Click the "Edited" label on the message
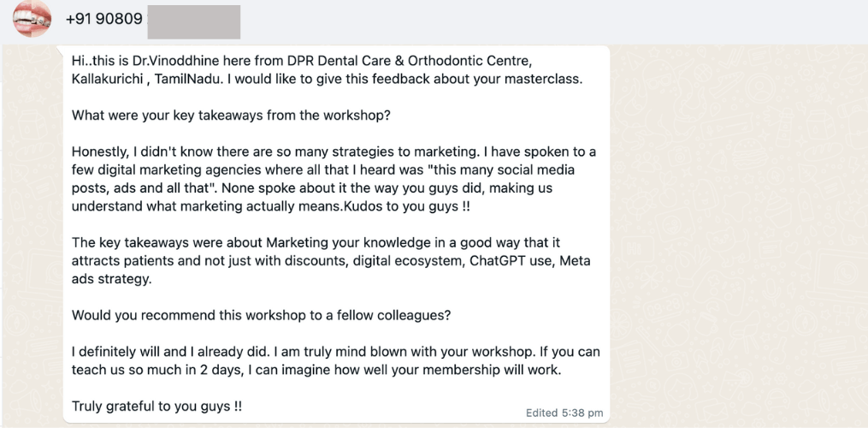 [541, 413]
